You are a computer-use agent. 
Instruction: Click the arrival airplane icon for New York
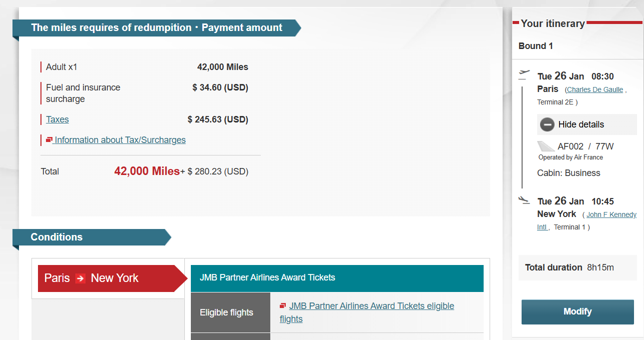point(524,200)
